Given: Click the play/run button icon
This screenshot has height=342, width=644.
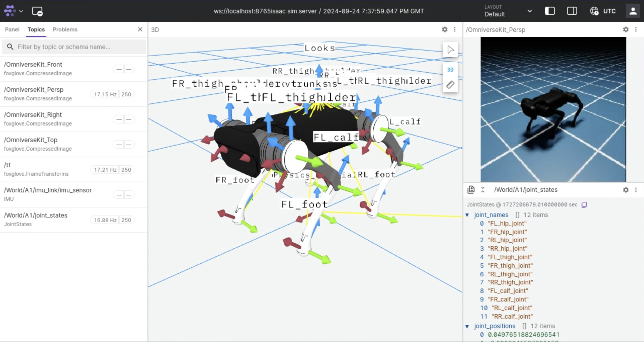Looking at the screenshot, I should pos(450,49).
